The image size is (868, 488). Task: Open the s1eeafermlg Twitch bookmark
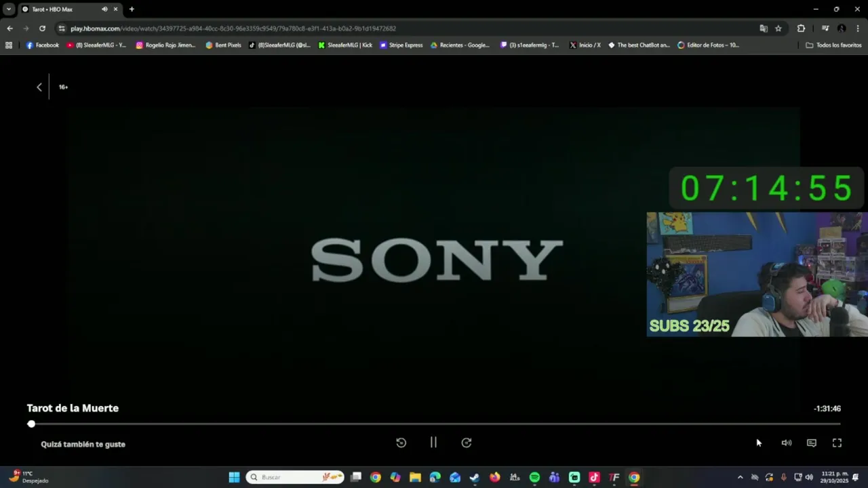530,45
